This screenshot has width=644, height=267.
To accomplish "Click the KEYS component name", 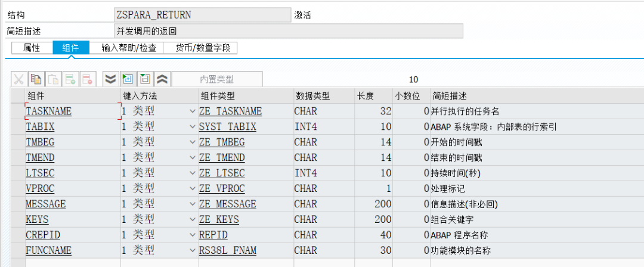I will (x=37, y=219).
